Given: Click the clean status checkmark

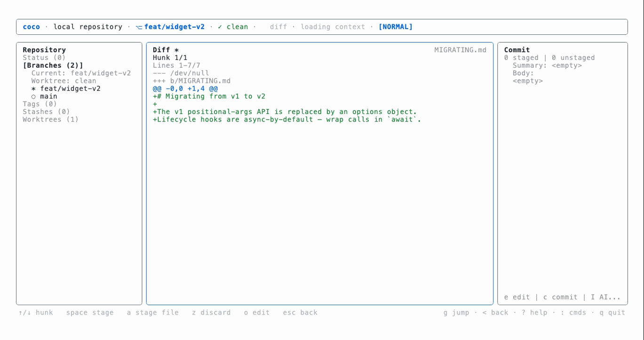Looking at the screenshot, I should 220,27.
